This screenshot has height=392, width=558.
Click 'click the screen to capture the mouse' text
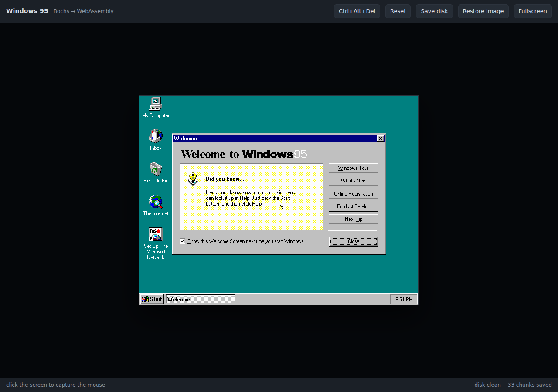coord(55,385)
